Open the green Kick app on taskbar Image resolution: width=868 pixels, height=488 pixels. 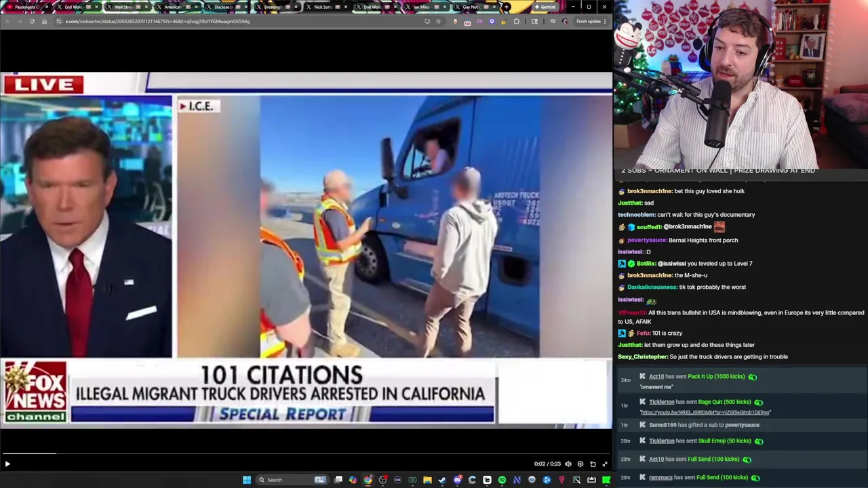tap(606, 480)
